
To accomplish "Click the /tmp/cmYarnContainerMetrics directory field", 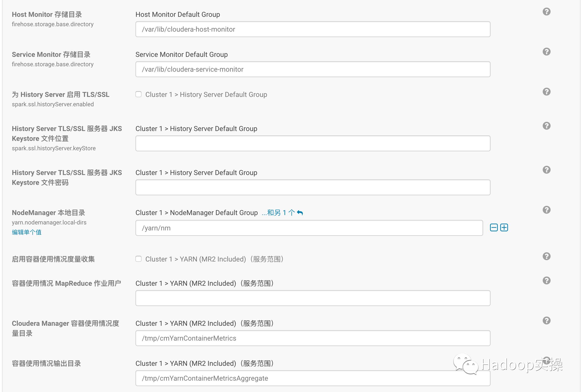I will pos(313,338).
